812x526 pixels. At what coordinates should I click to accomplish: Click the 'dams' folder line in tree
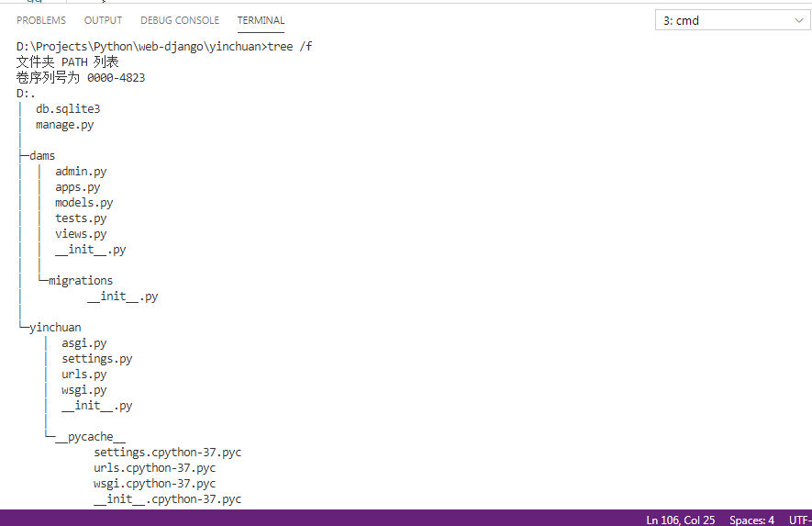42,156
